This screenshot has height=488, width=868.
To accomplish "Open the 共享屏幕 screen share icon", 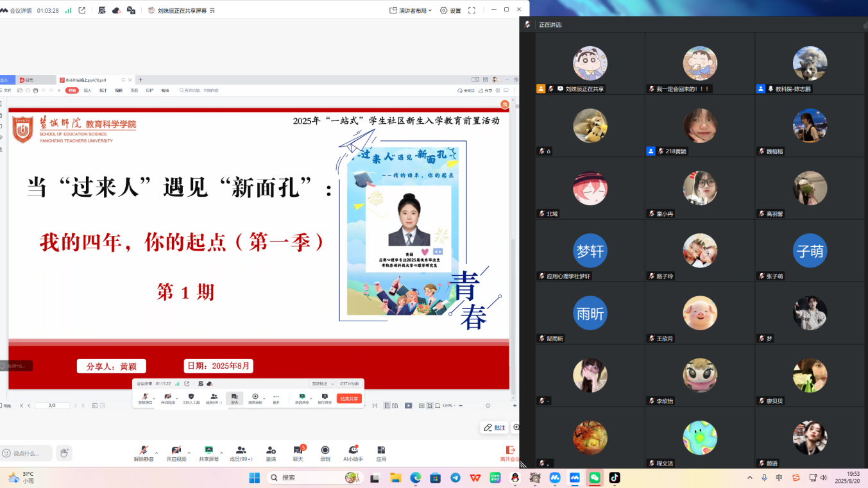I will 208,453.
